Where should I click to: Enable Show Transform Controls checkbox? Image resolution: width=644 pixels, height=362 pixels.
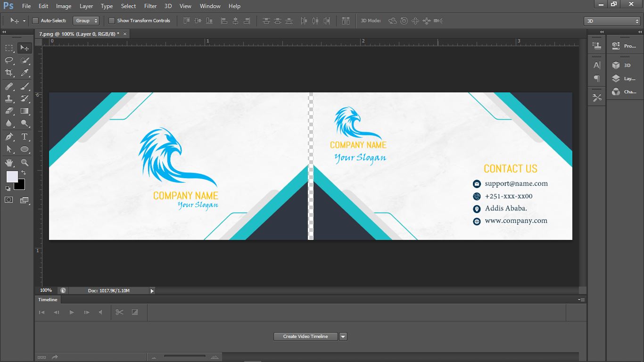tap(112, 21)
